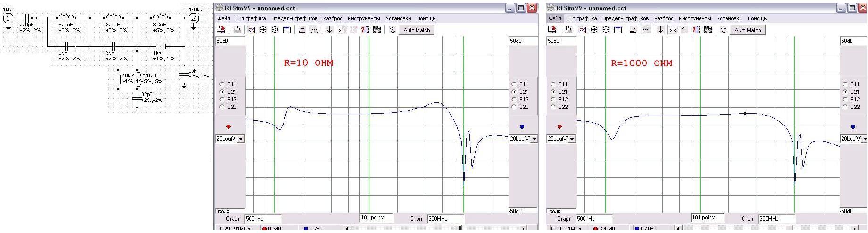Expand the left 20Log dropdown in the R=10 OHM window
Image resolution: width=868 pixels, height=233 pixels.
pyautogui.click(x=241, y=139)
